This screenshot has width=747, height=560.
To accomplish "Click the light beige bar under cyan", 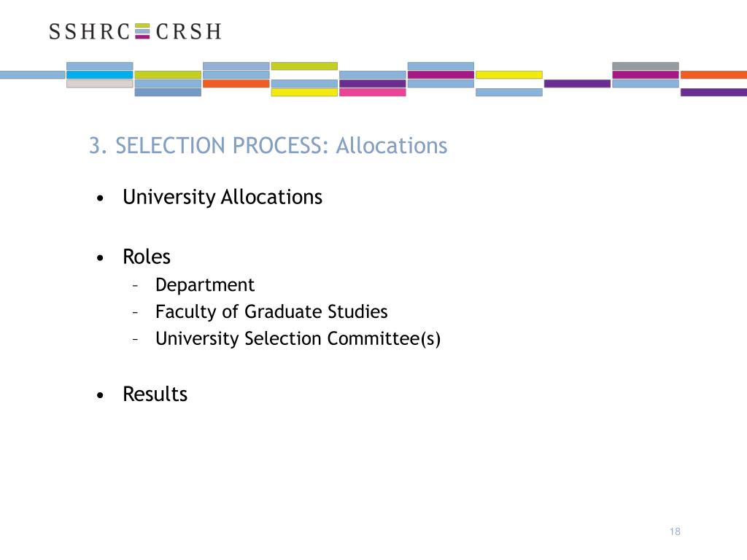I will pos(99,84).
